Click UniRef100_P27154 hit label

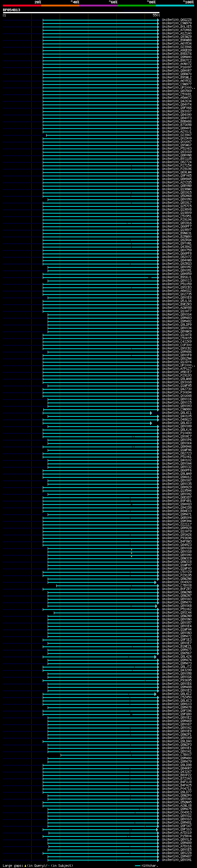click(177, 165)
